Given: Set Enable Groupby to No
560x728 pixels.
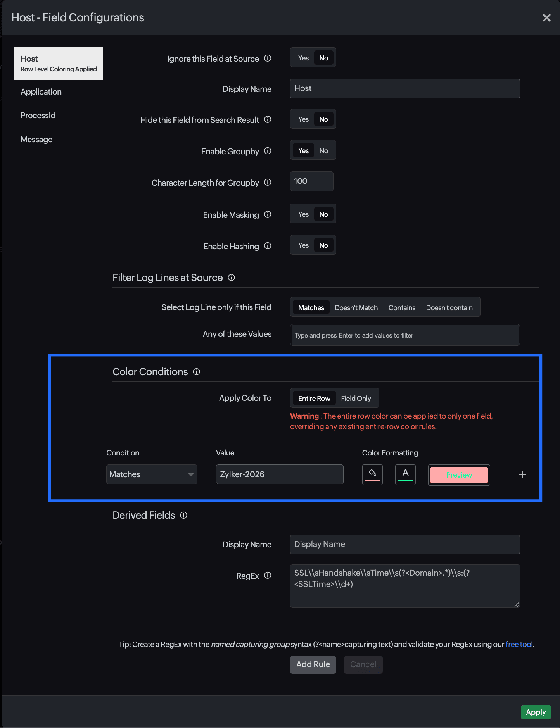Looking at the screenshot, I should [x=324, y=150].
